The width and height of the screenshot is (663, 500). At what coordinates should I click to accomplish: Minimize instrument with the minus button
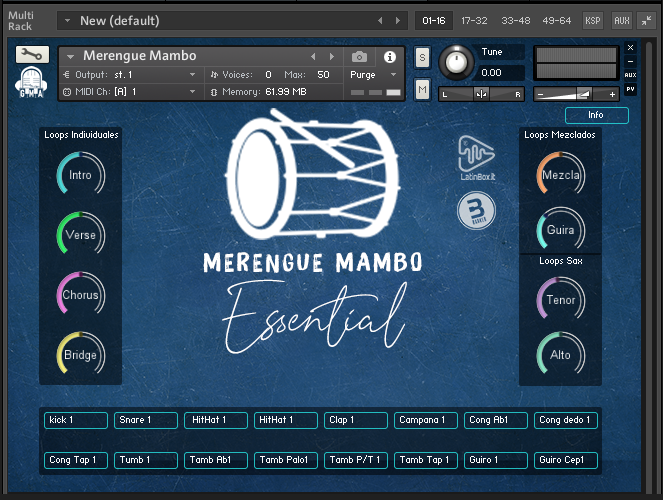pos(630,61)
